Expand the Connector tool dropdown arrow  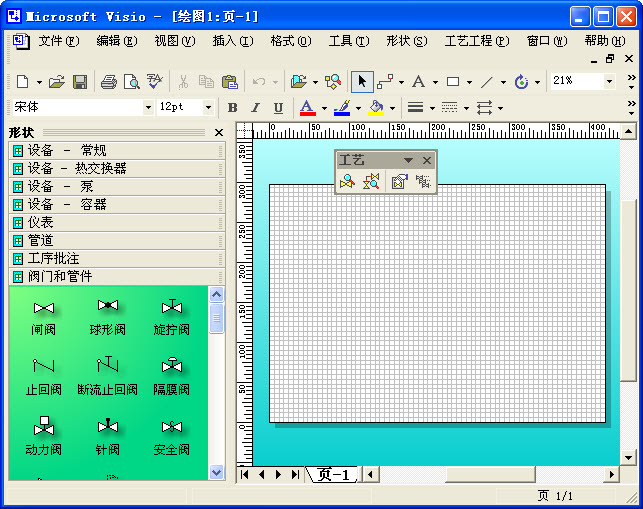pos(401,82)
